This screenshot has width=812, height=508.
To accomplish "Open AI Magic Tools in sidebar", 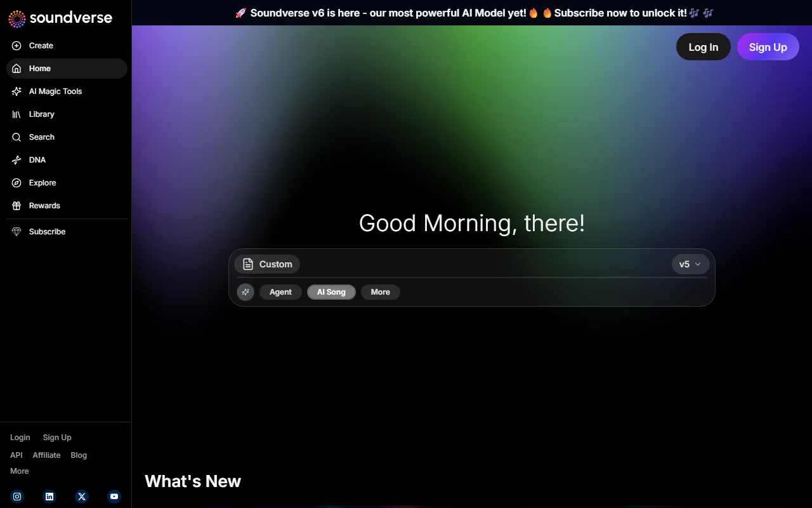I will 55,91.
